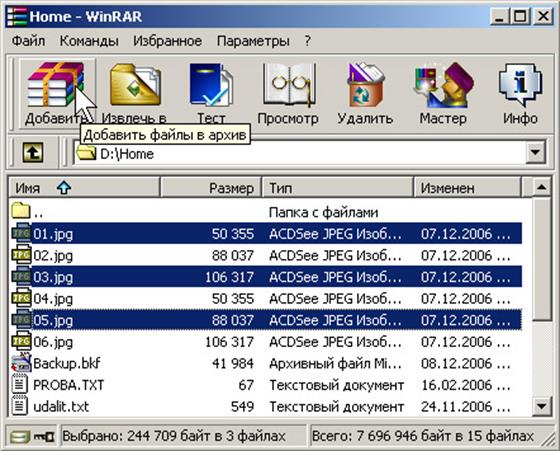
Task: Select file name 03.jpg
Action: [x=53, y=277]
